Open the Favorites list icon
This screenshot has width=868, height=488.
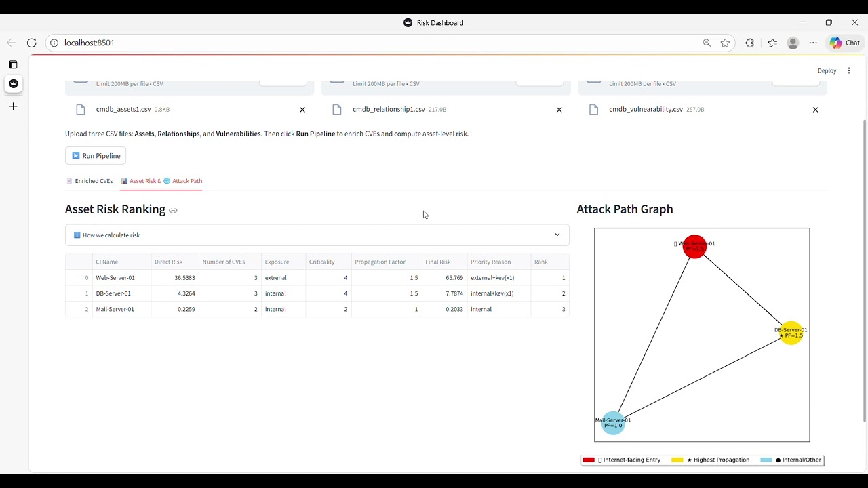[x=772, y=43]
